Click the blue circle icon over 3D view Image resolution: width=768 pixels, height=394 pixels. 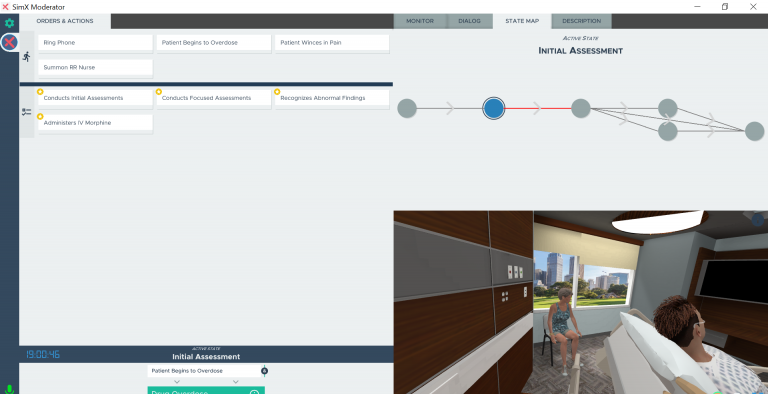click(x=757, y=220)
